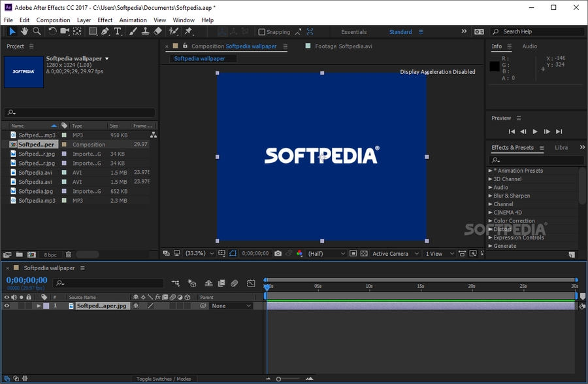Expand the Animation Presets category

[x=491, y=171]
